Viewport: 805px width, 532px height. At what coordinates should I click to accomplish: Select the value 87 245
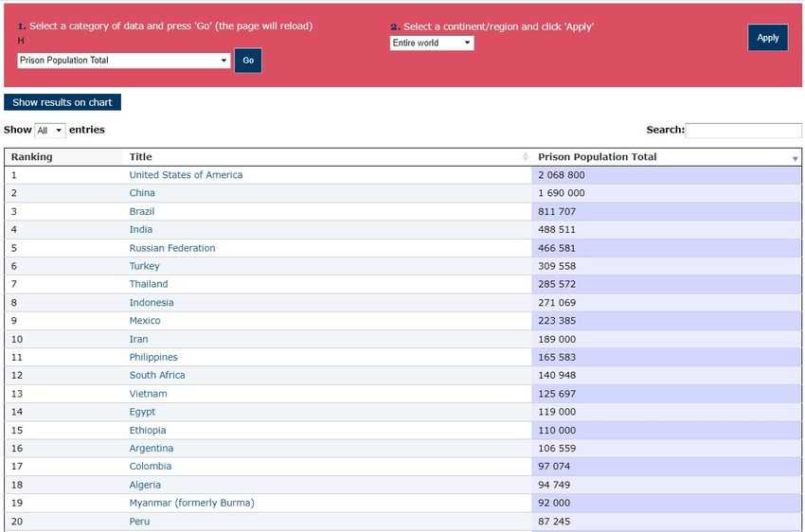coord(554,522)
